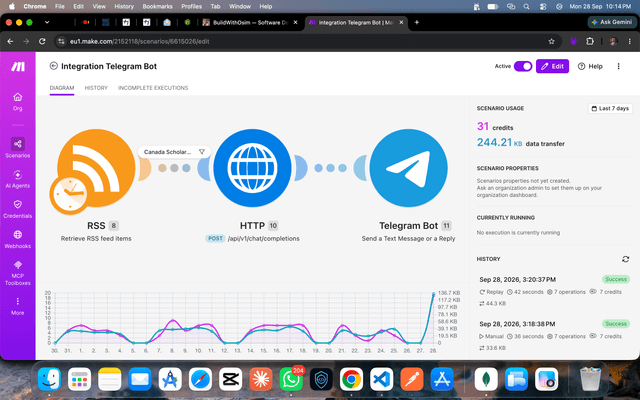Open the 3:20:37 PM execution record

click(x=554, y=291)
